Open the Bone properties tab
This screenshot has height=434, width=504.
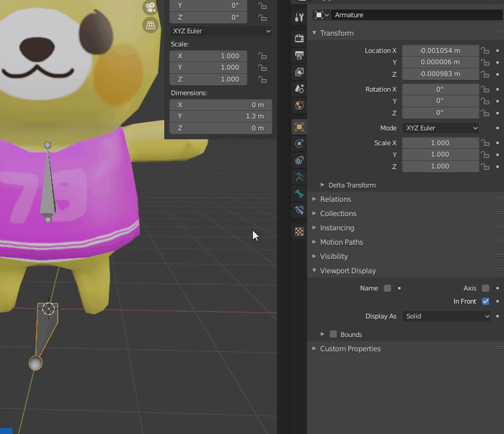coord(299,193)
